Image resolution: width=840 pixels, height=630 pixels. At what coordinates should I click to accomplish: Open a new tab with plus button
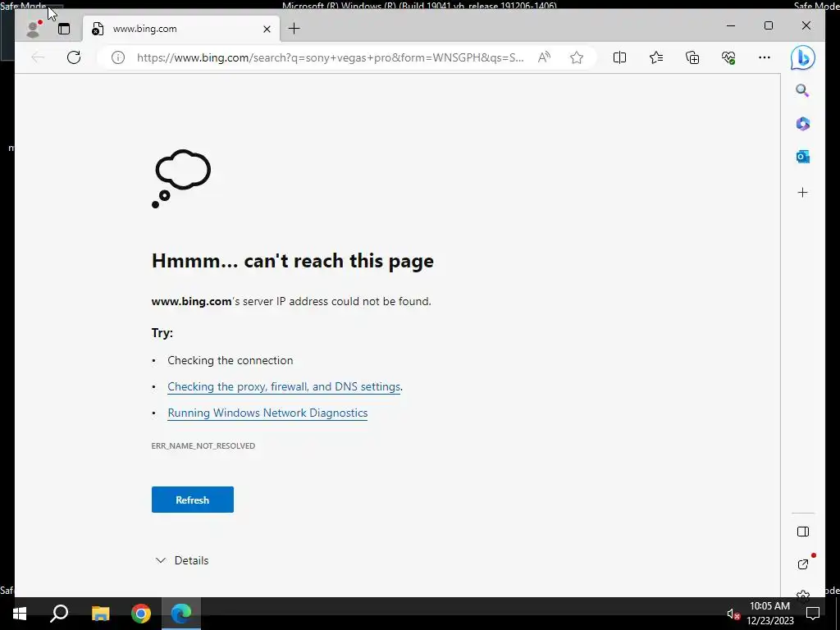(294, 29)
